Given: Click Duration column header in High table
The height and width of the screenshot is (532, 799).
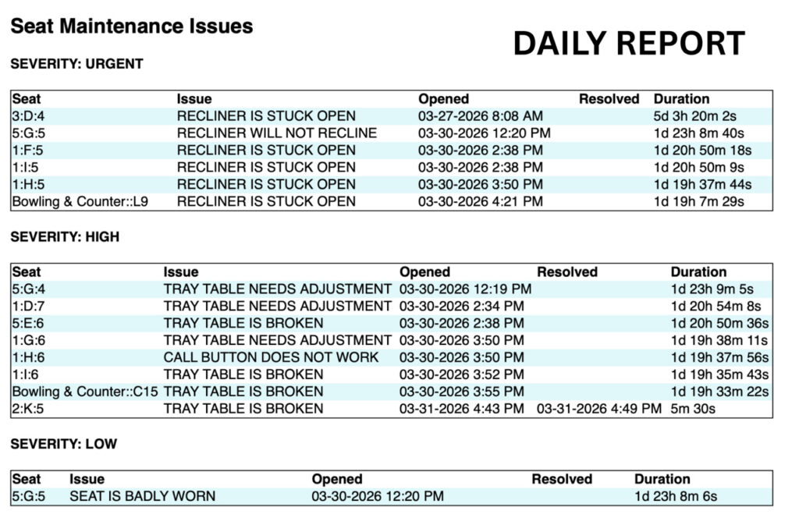Looking at the screenshot, I should click(x=698, y=272).
